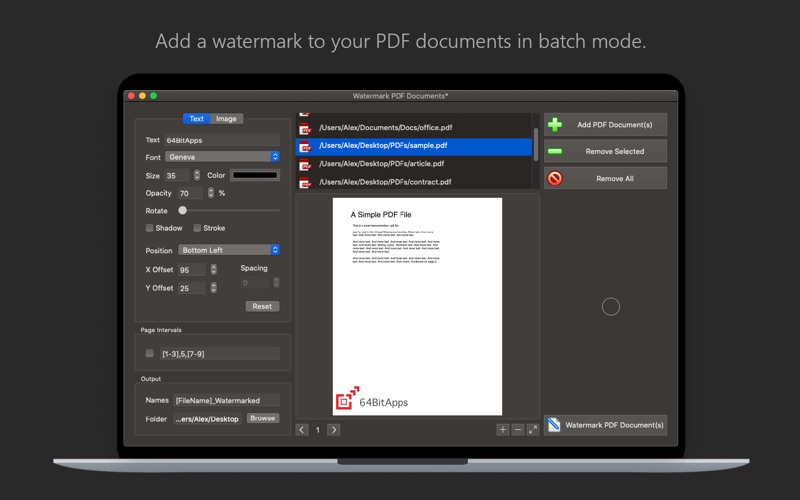
Task: Switch to the Text tab
Action: coord(196,118)
